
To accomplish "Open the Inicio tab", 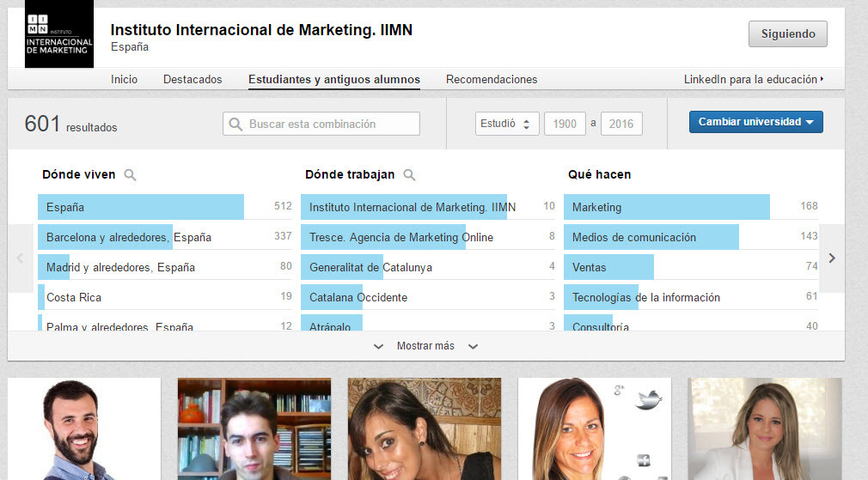I will 124,80.
